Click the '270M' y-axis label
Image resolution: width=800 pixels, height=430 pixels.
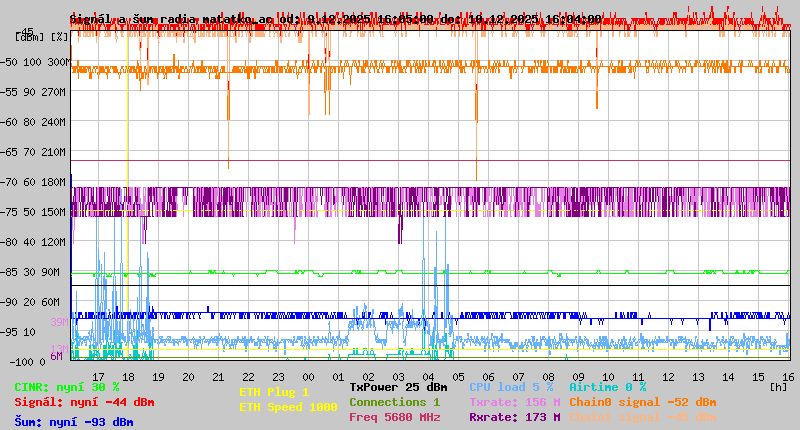(54, 92)
